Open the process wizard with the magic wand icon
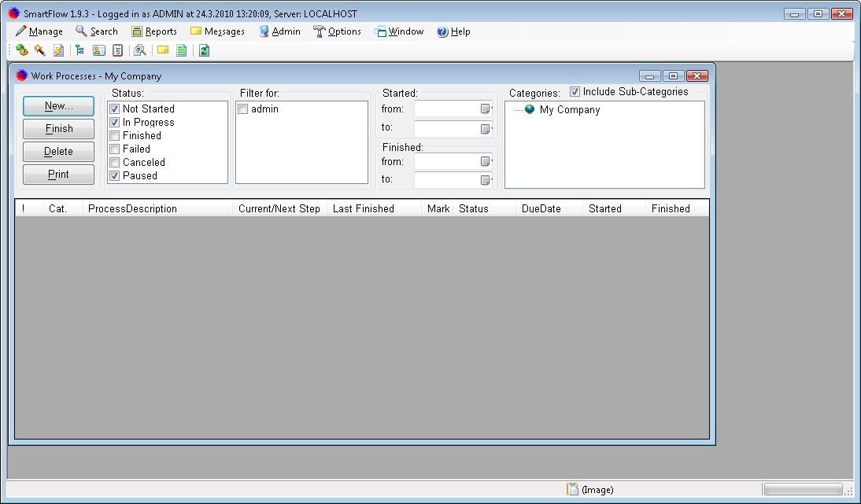The image size is (861, 504). click(40, 50)
